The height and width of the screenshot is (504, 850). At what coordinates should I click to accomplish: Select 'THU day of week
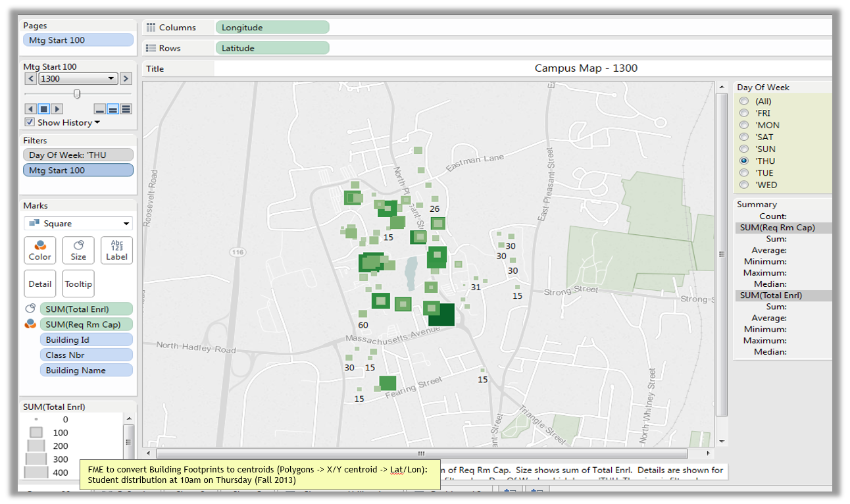[744, 161]
